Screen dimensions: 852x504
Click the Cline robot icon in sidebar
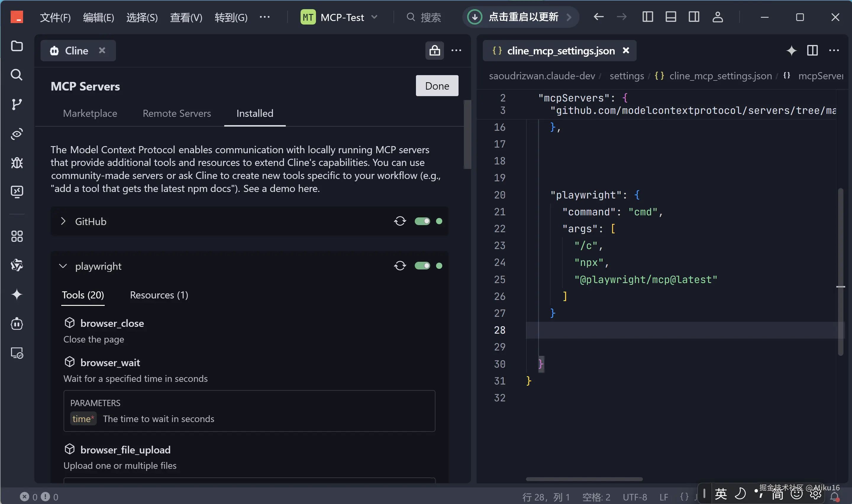(17, 324)
